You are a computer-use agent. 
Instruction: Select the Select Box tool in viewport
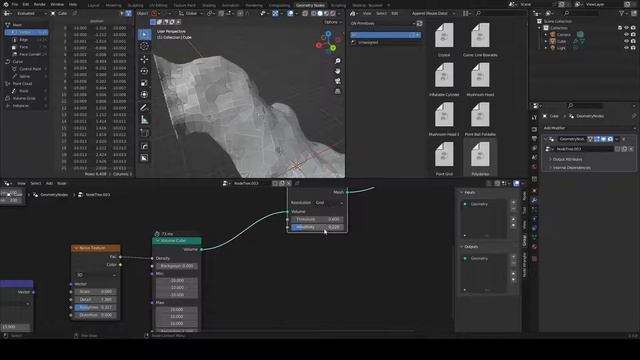point(144,35)
